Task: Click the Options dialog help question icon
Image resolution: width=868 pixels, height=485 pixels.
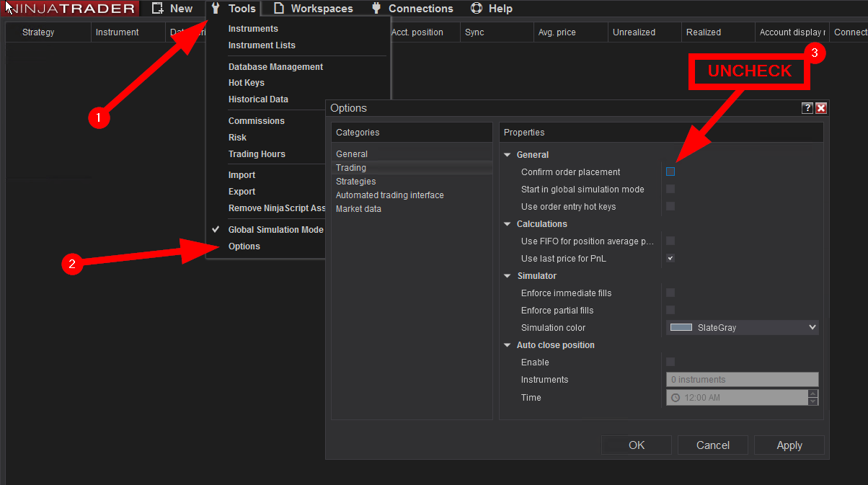Action: click(807, 108)
